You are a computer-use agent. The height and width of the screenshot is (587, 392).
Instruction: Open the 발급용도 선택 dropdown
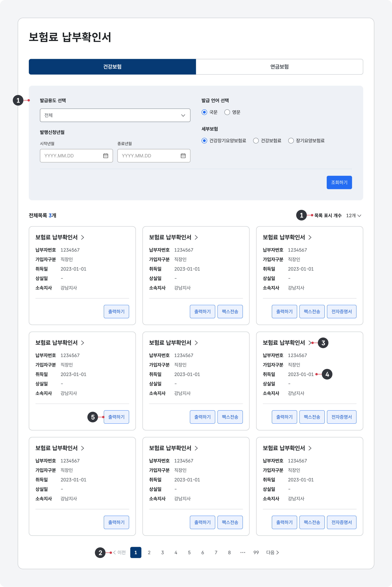(115, 115)
